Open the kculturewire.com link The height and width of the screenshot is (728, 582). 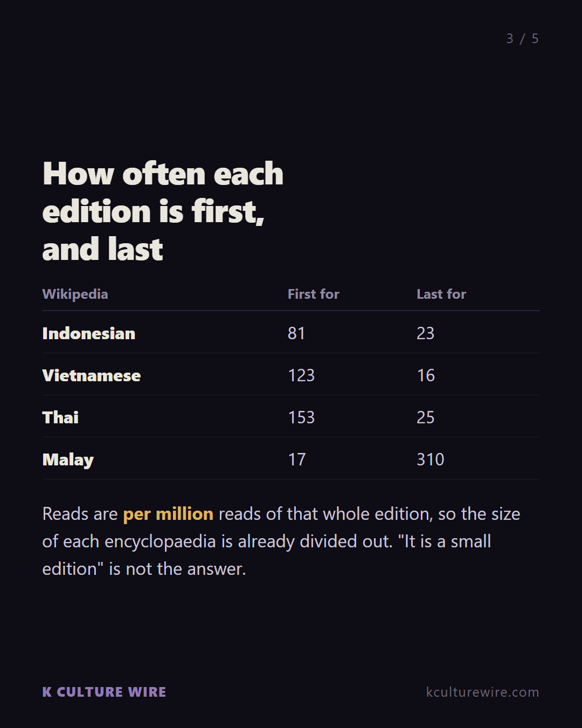pos(482,692)
